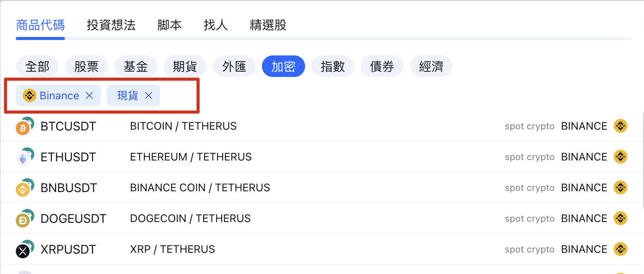Click the 經濟 filter chip
This screenshot has width=644, height=274.
[431, 66]
